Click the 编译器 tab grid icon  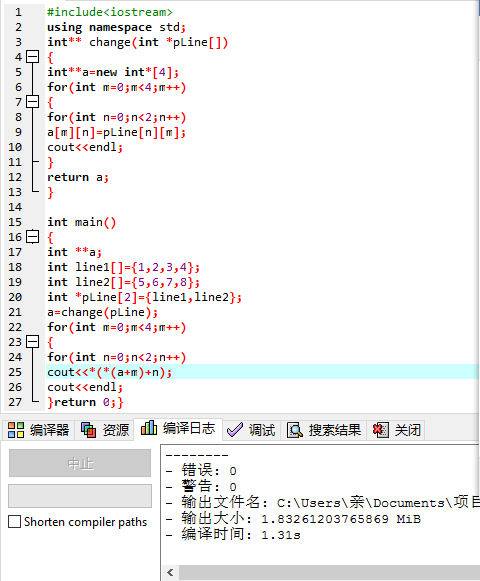[16, 430]
